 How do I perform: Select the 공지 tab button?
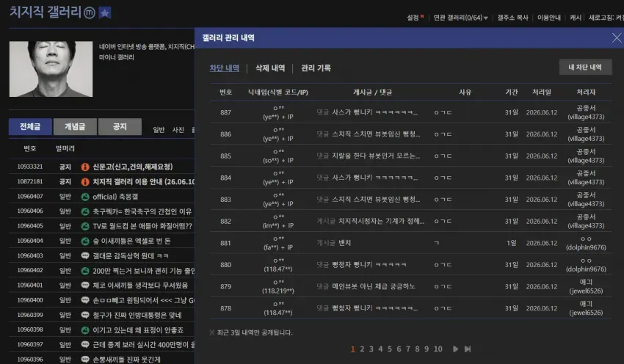pos(120,126)
